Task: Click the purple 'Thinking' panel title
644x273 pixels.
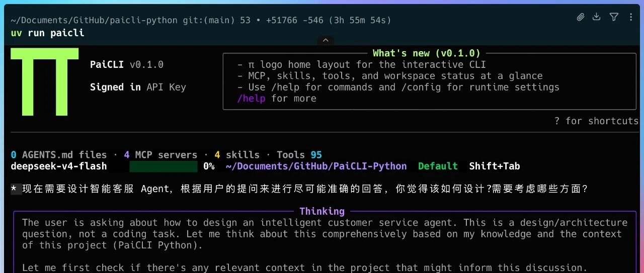Action: tap(322, 211)
